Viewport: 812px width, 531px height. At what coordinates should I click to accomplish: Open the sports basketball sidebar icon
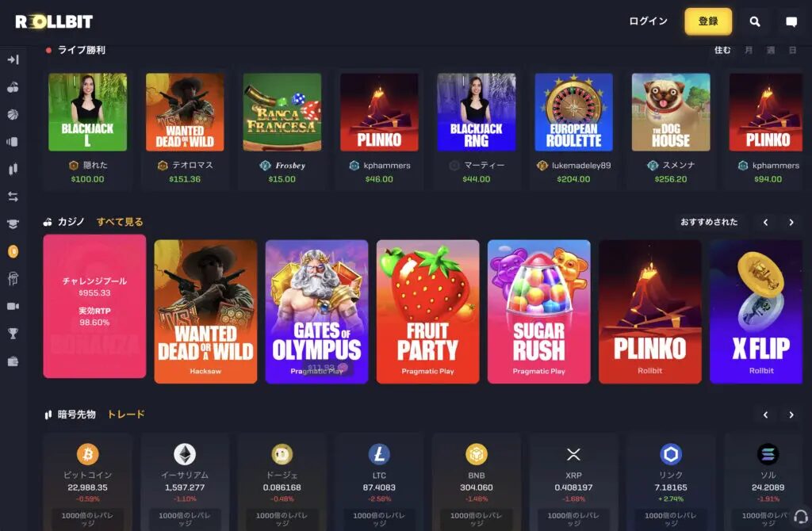[13, 114]
